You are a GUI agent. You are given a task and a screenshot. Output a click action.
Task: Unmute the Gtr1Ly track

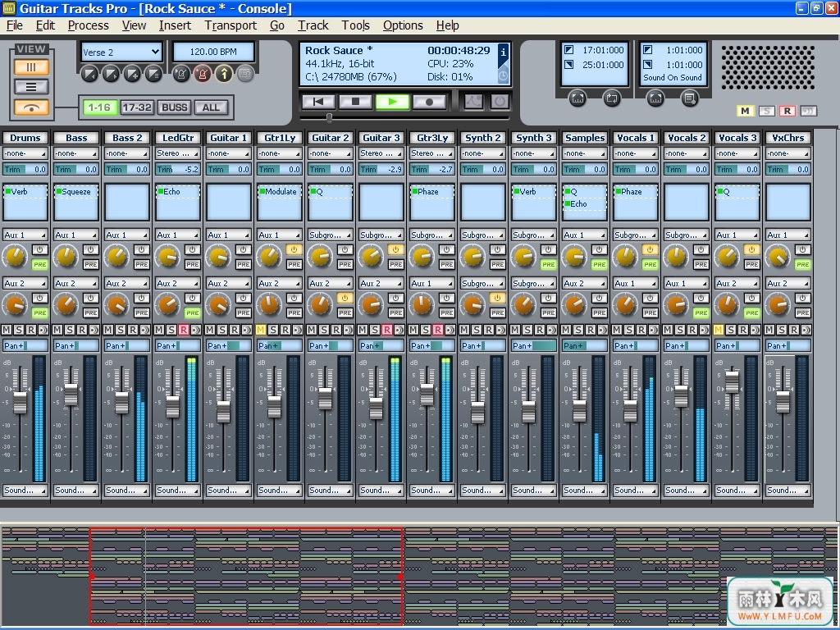tap(261, 330)
